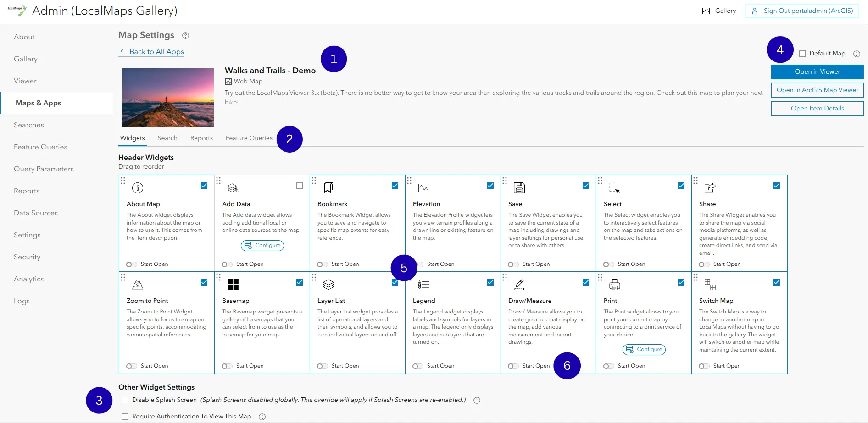Open the Map Settings help tooltip

click(x=185, y=35)
